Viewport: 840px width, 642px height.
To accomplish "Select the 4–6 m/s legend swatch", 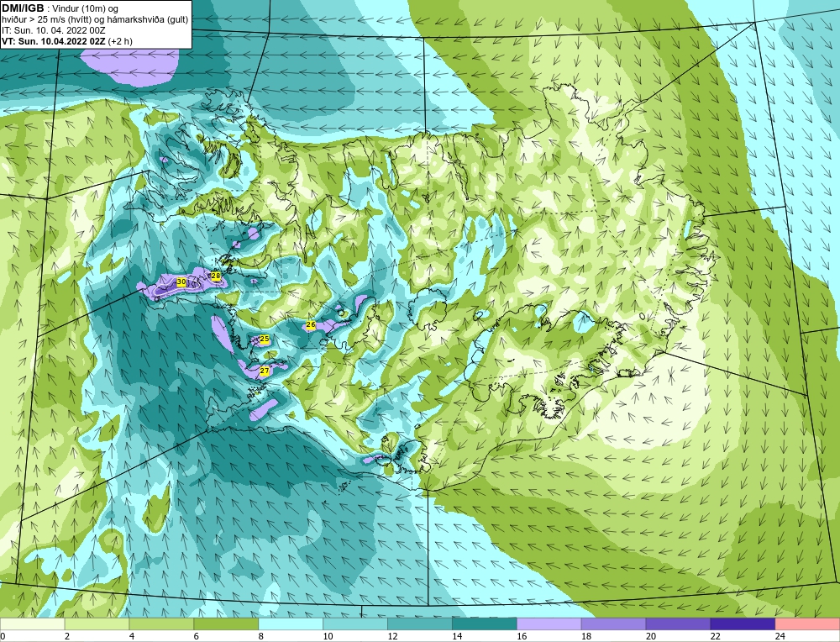I will (x=161, y=624).
